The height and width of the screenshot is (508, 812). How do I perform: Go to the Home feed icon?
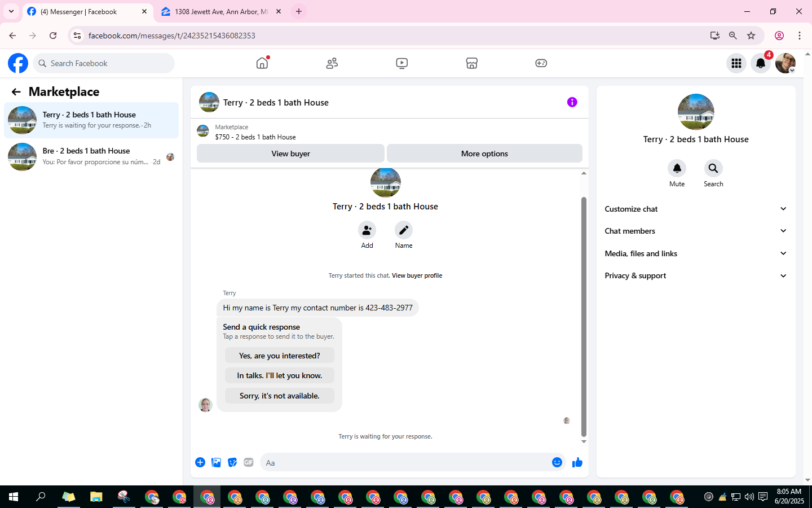pyautogui.click(x=262, y=63)
